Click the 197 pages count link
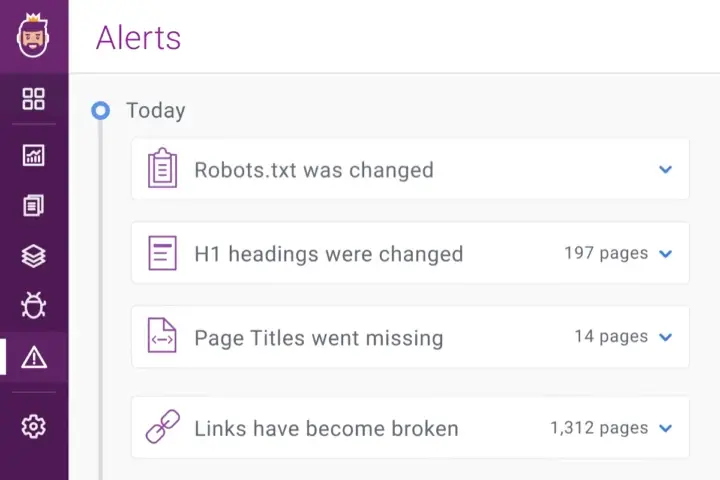720x480 pixels. pyautogui.click(x=605, y=254)
